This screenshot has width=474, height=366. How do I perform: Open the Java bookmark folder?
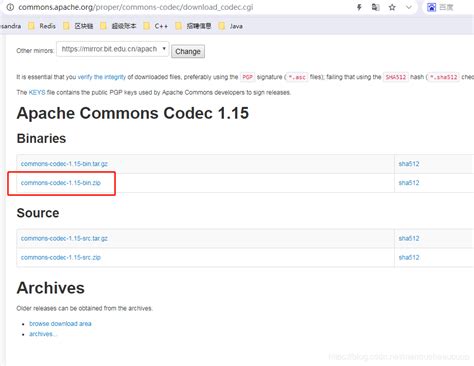click(x=231, y=26)
